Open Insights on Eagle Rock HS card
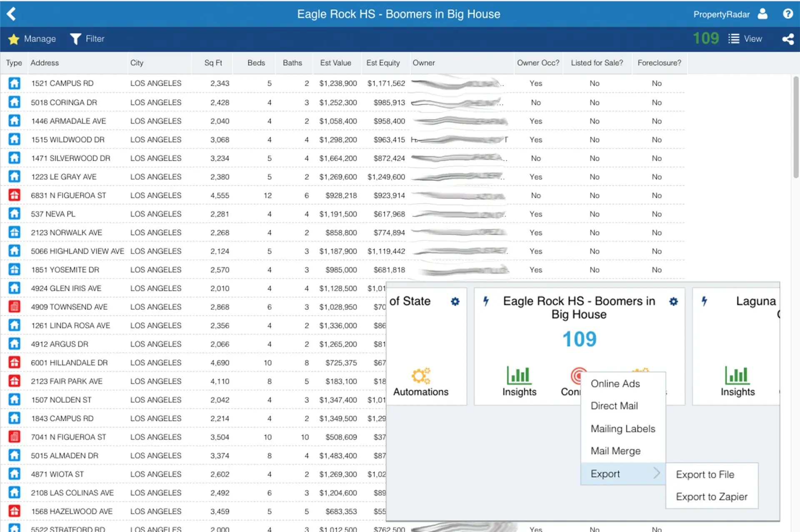 click(519, 381)
